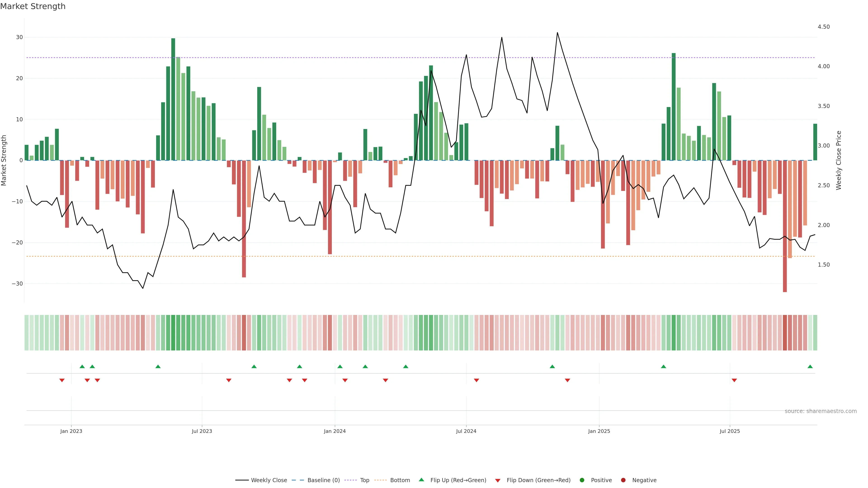Click the red flip-down triangle just after Jul 2025
This screenshot has width=868, height=488.
[734, 380]
